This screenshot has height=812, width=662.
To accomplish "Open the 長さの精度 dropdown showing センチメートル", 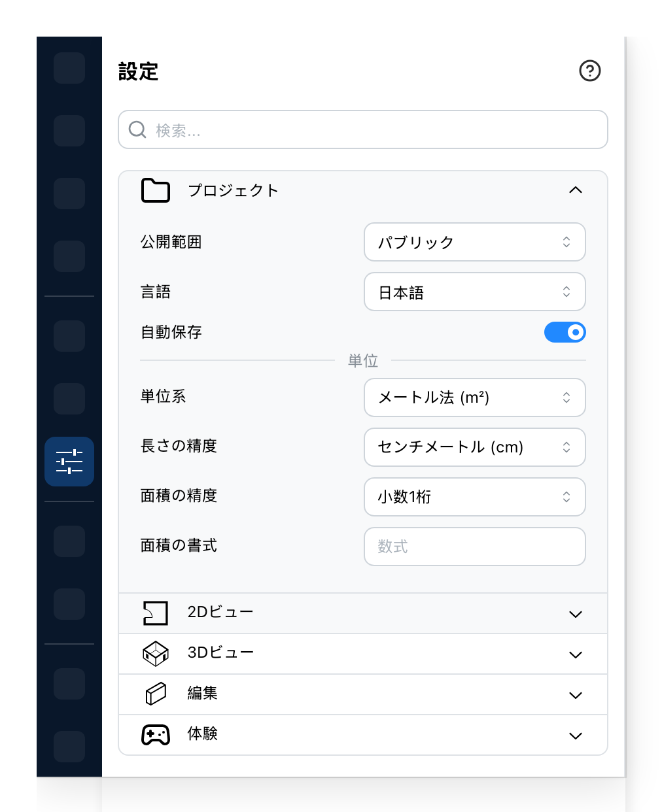I will 475,447.
